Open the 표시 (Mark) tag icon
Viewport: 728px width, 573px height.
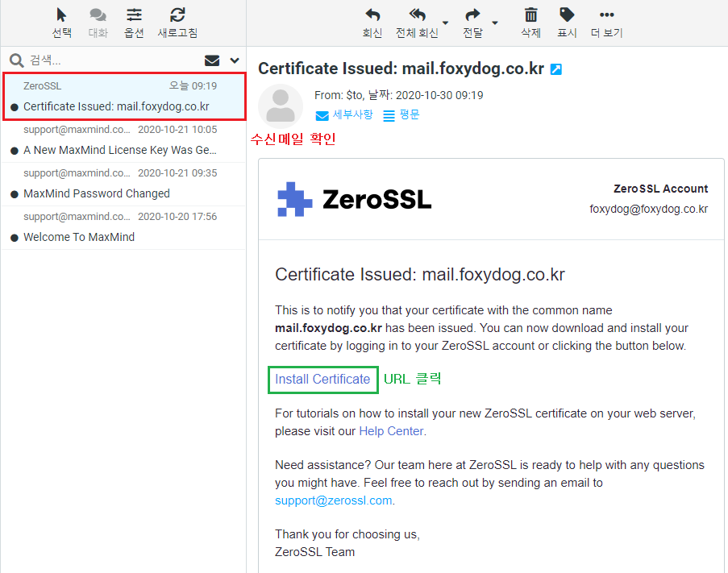[567, 15]
